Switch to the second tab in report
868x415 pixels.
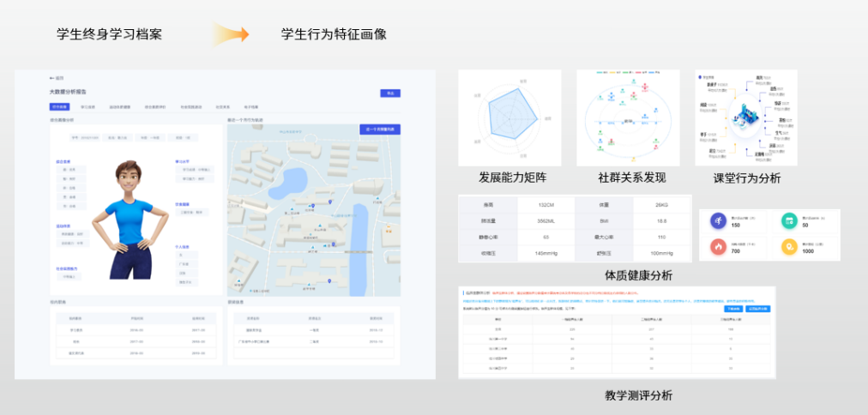tap(87, 107)
